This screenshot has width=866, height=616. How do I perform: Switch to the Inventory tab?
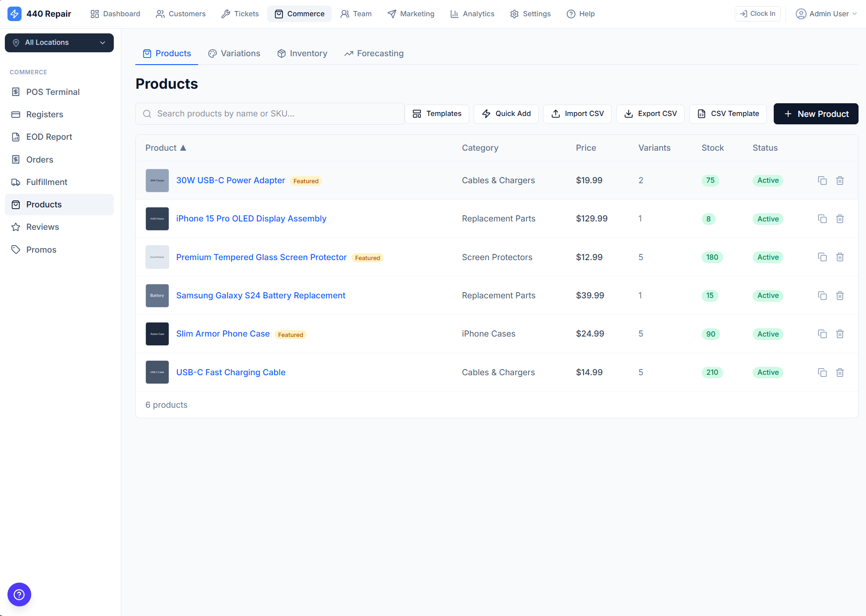pos(302,53)
